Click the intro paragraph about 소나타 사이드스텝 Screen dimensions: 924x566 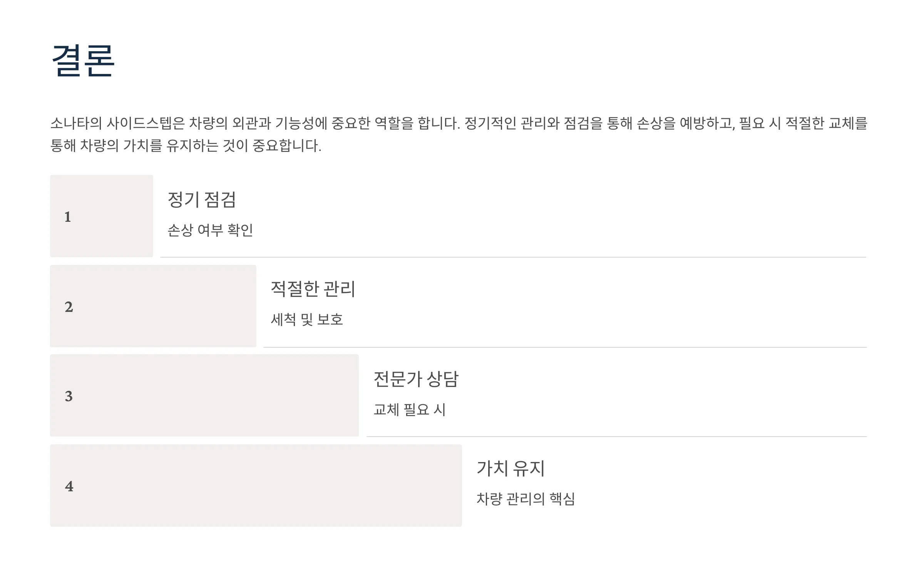459,134
